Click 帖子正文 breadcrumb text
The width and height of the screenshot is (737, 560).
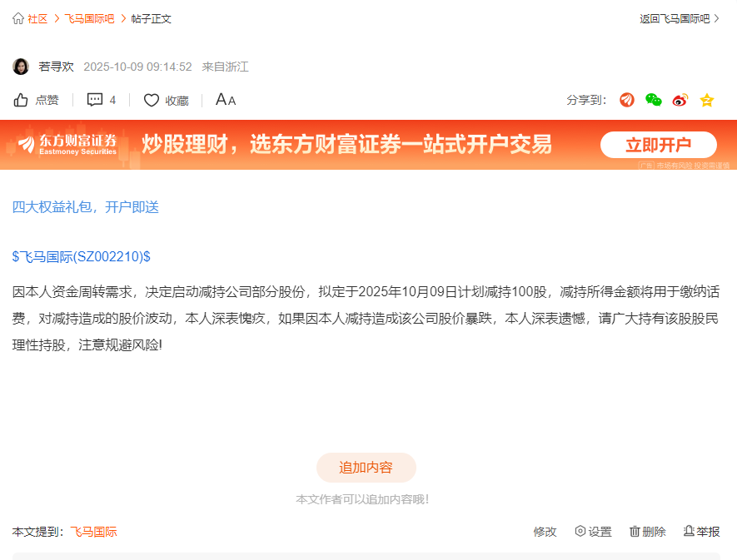pyautogui.click(x=152, y=19)
